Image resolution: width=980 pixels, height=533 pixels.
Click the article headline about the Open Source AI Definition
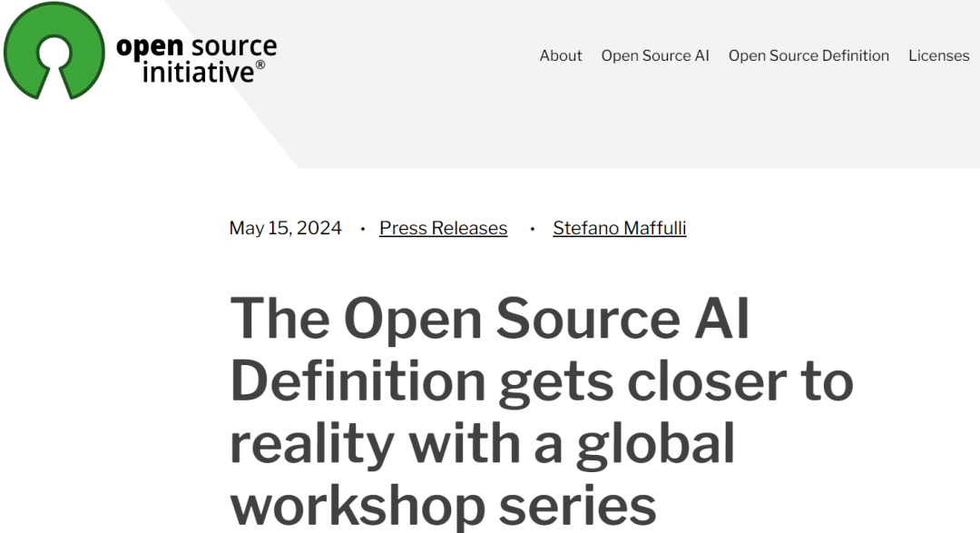click(x=542, y=411)
